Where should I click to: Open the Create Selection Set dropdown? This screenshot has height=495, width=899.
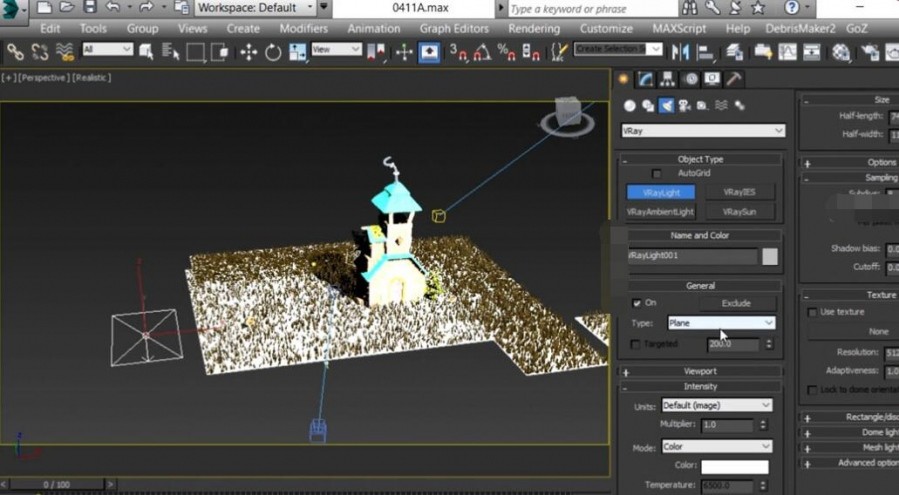[618, 49]
